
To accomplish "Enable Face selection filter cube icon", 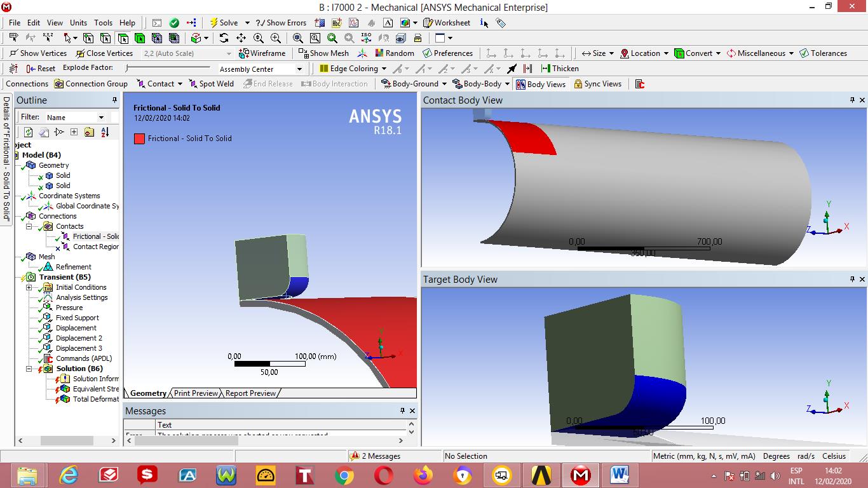I will (122, 38).
